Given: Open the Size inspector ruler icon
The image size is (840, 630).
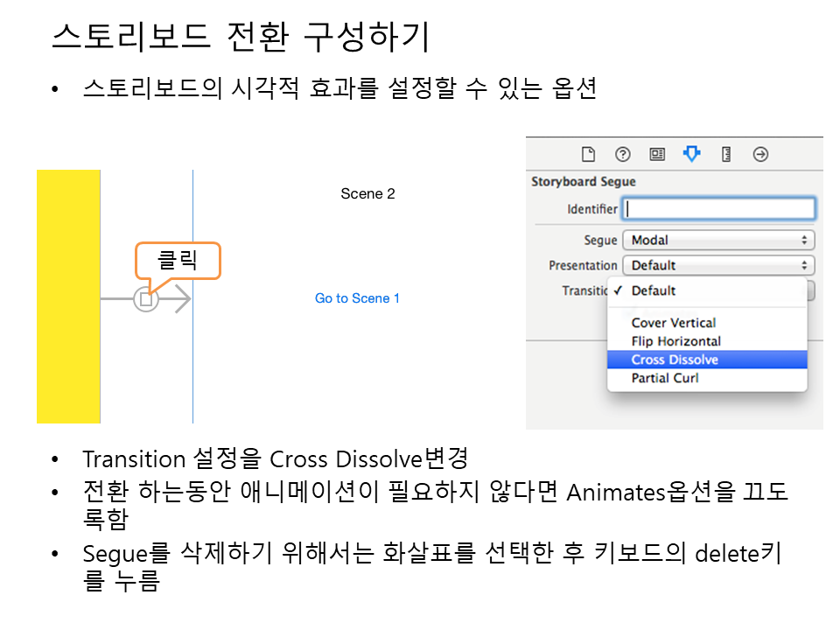Looking at the screenshot, I should click(x=726, y=155).
